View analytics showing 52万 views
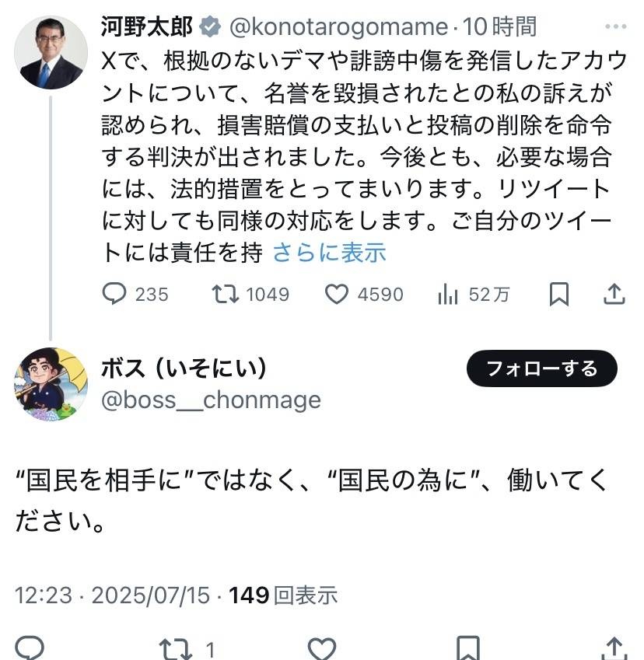The width and height of the screenshot is (644, 660). click(x=449, y=295)
